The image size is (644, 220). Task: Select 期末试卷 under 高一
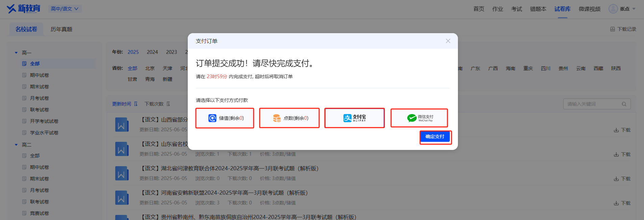click(x=39, y=87)
